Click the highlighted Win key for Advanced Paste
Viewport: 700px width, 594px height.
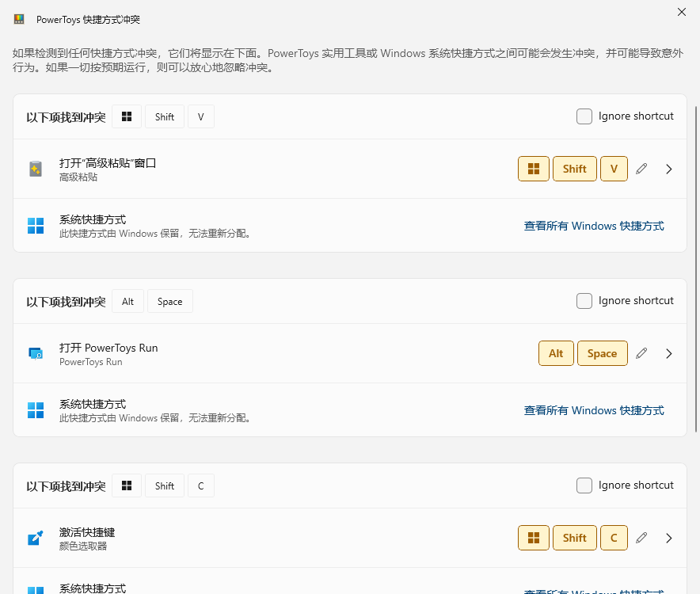tap(534, 169)
